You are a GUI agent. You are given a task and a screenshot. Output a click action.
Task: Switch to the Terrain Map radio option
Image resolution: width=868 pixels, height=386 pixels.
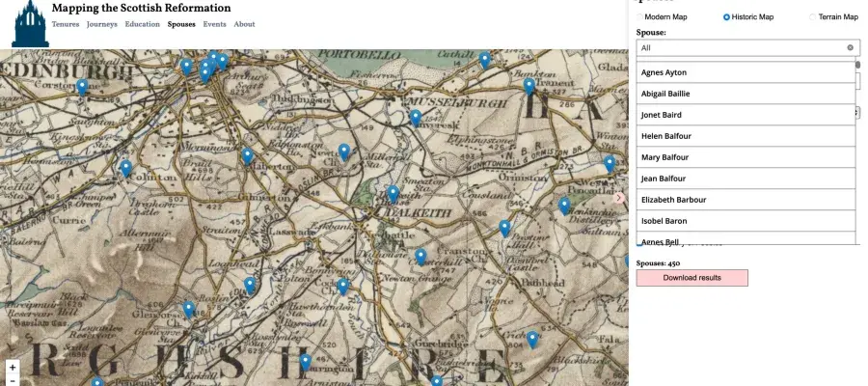812,17
